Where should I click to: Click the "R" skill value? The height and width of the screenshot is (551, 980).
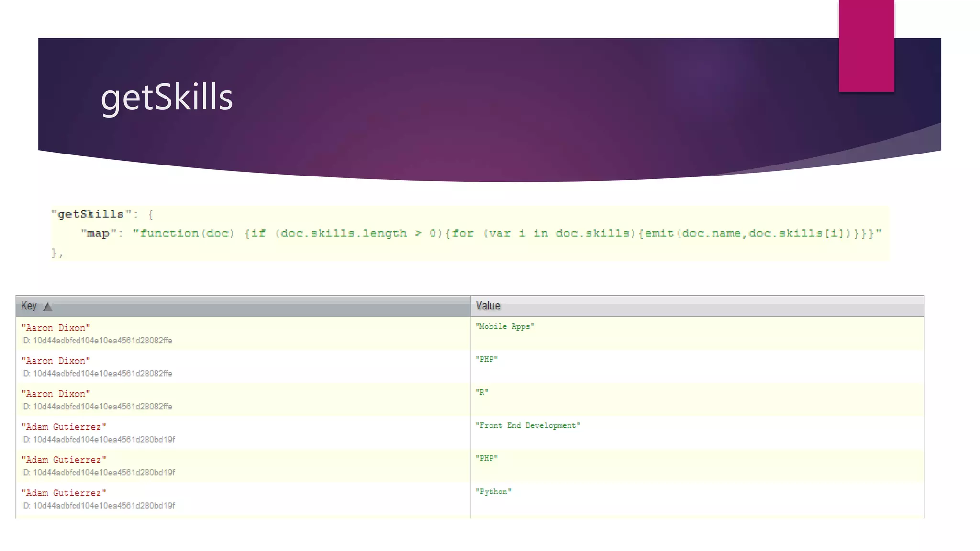(482, 392)
